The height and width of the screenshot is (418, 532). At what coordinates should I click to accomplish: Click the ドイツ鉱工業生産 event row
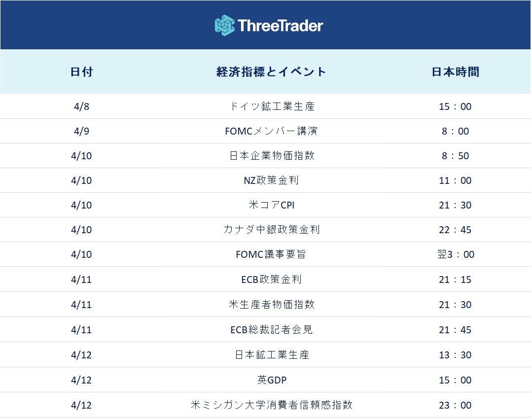(272, 106)
